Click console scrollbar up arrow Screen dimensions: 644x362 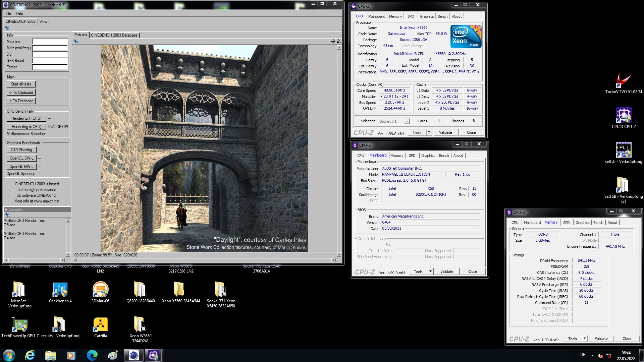[68, 221]
